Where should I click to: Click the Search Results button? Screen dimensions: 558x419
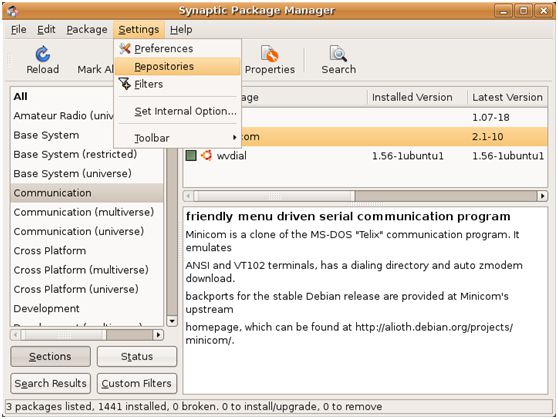click(x=50, y=383)
